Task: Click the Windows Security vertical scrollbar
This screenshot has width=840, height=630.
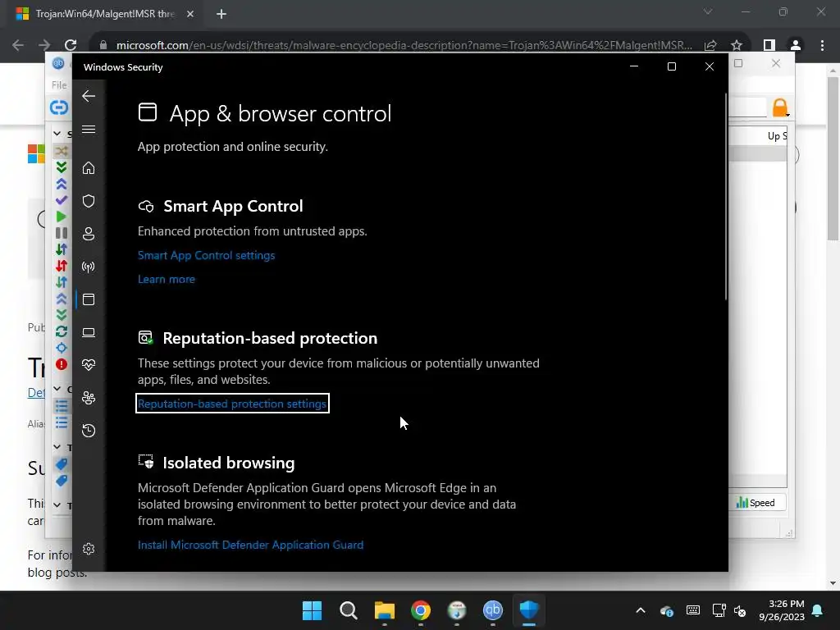Action: coord(726,197)
